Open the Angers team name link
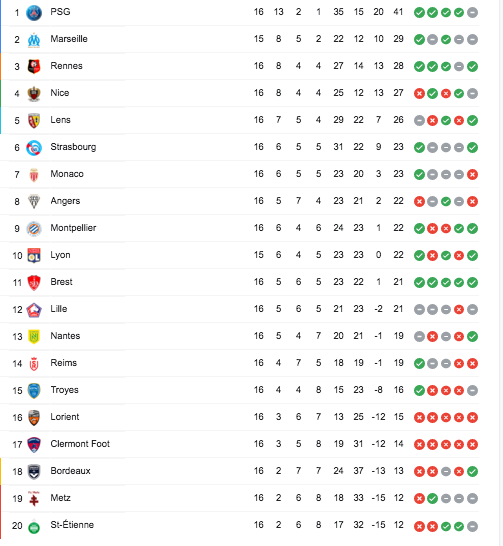 (65, 201)
